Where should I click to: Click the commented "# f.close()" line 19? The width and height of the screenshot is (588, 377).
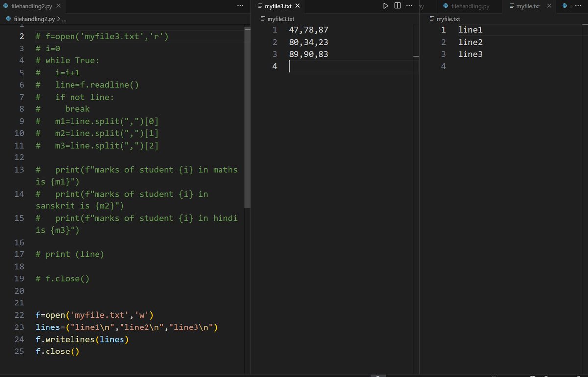coord(63,279)
